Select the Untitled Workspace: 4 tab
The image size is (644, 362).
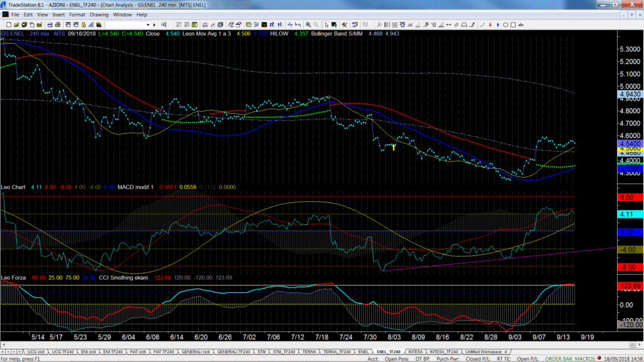486,352
